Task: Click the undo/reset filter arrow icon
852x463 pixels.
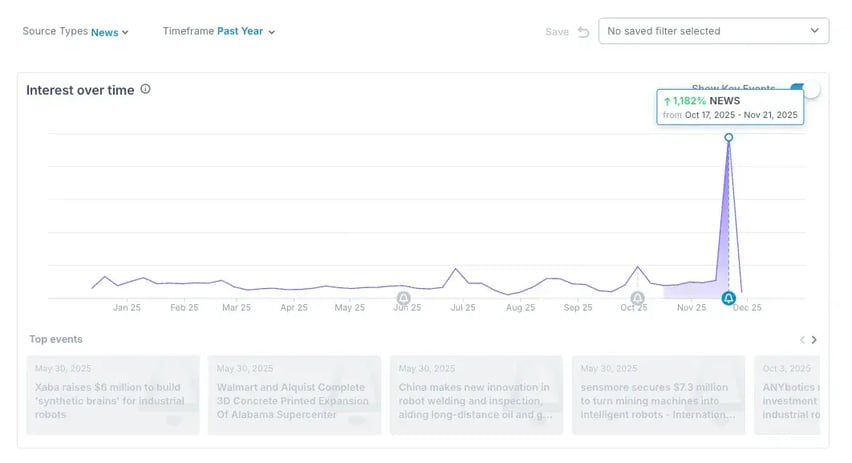Action: [x=584, y=32]
